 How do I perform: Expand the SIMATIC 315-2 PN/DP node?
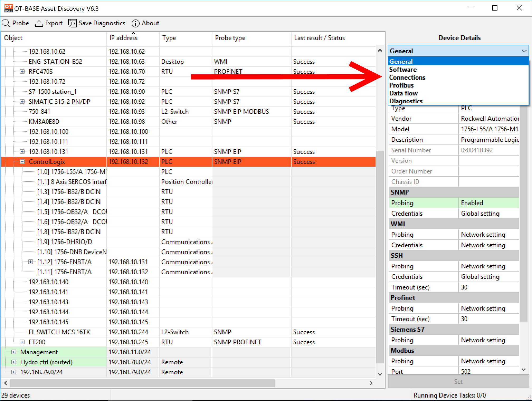click(x=22, y=102)
